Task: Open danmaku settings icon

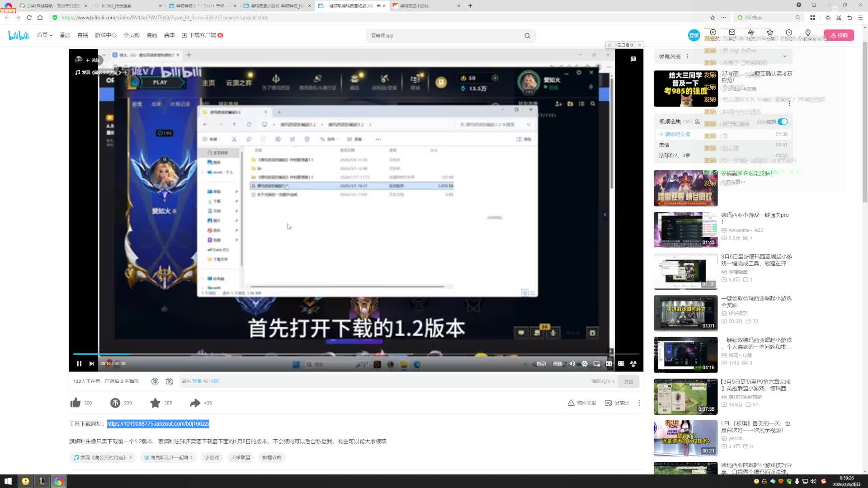Action: coord(169,381)
